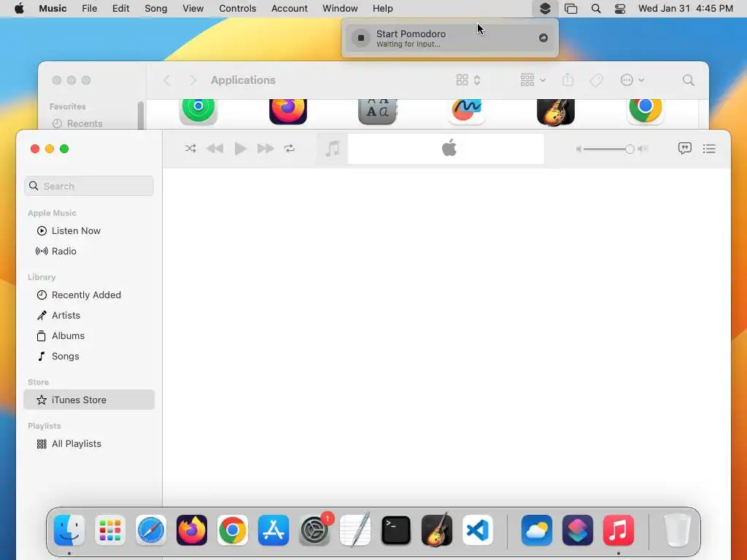Click the Music sidebar Search field
Image resolution: width=747 pixels, height=560 pixels.
(89, 186)
